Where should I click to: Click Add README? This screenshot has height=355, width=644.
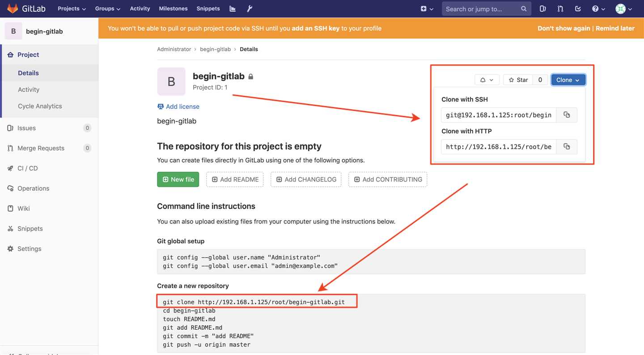pyautogui.click(x=235, y=179)
